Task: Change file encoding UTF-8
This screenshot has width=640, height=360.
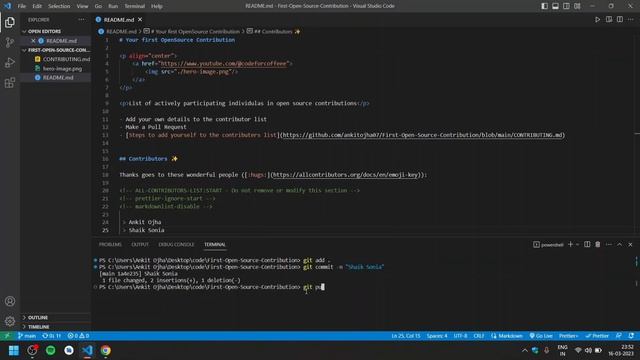Action: [460, 336]
